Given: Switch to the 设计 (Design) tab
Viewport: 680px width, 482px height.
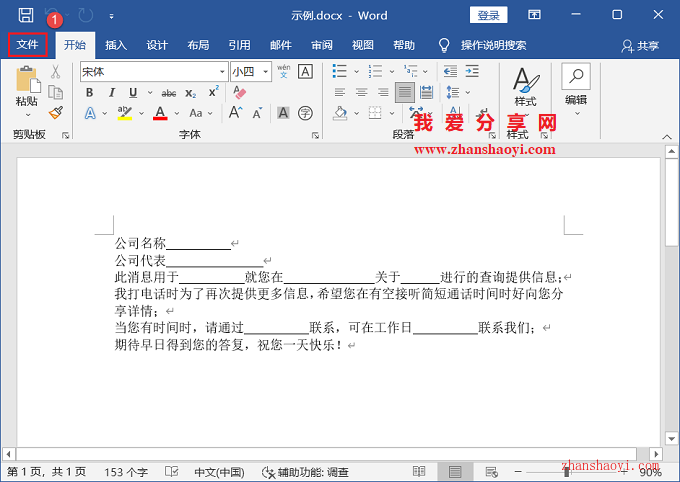Looking at the screenshot, I should coord(157,45).
